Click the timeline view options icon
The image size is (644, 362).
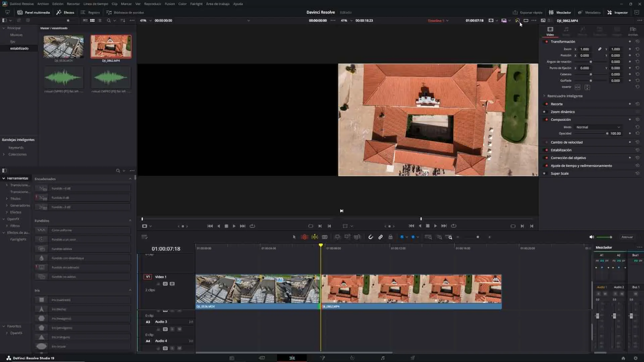145,237
